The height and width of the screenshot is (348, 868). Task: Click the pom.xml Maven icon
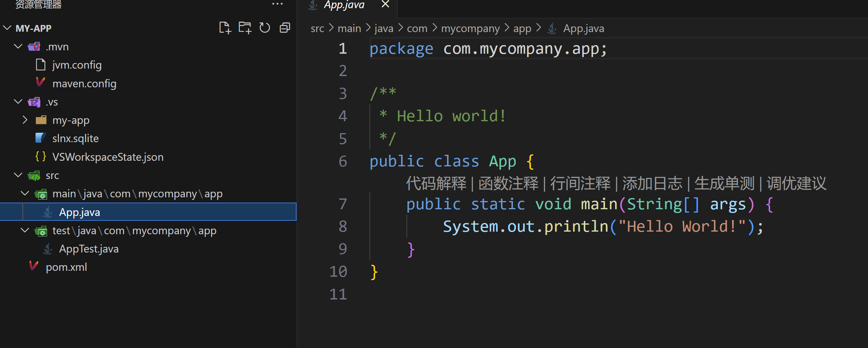[34, 266]
